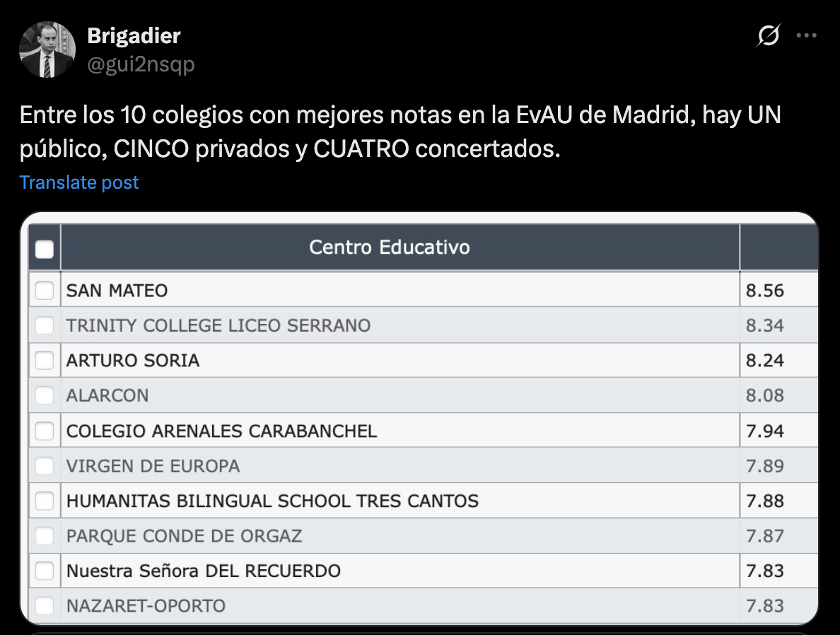Check the HUMANITAS BILINGUAL SCHOOL checkbox
This screenshot has height=635, width=840.
[45, 501]
